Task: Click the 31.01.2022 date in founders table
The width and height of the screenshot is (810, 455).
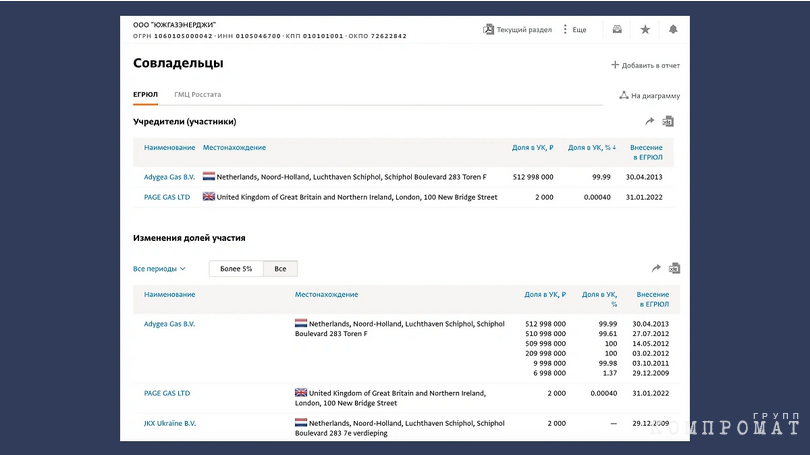Action: 644,197
